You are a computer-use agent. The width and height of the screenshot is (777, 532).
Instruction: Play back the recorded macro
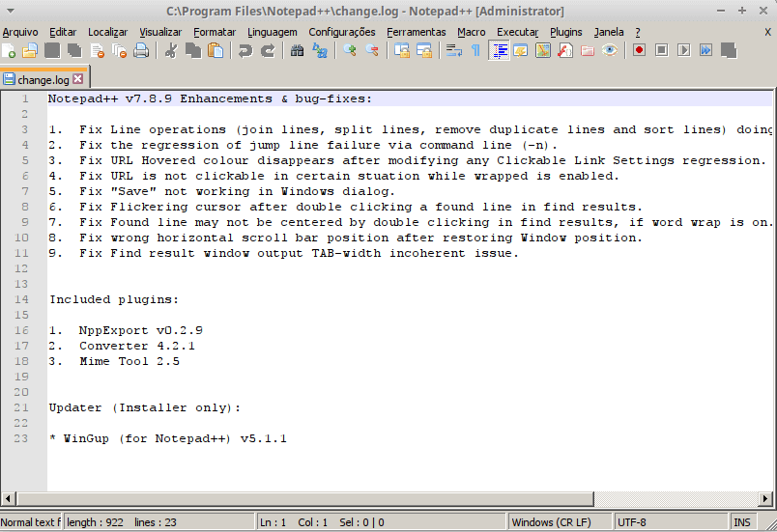click(684, 50)
